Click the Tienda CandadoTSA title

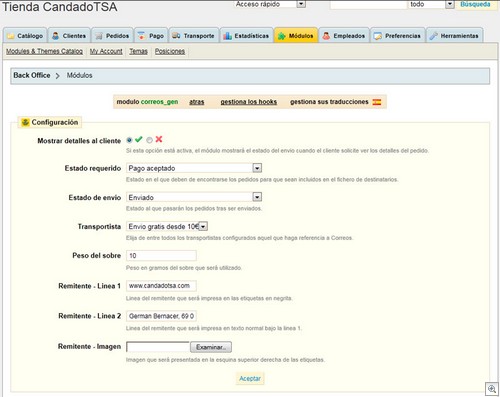[60, 7]
